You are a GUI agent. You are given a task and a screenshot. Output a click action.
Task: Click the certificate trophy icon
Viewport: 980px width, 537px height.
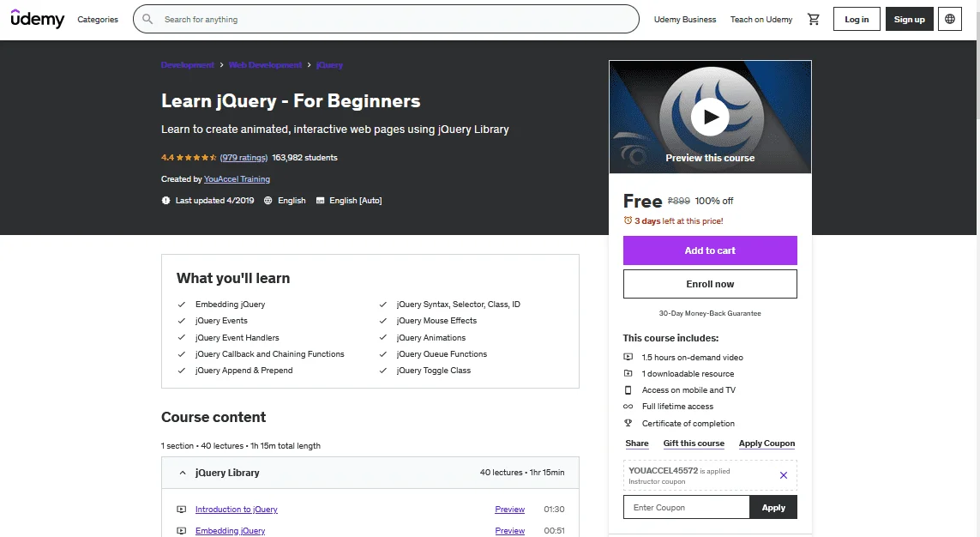click(628, 423)
